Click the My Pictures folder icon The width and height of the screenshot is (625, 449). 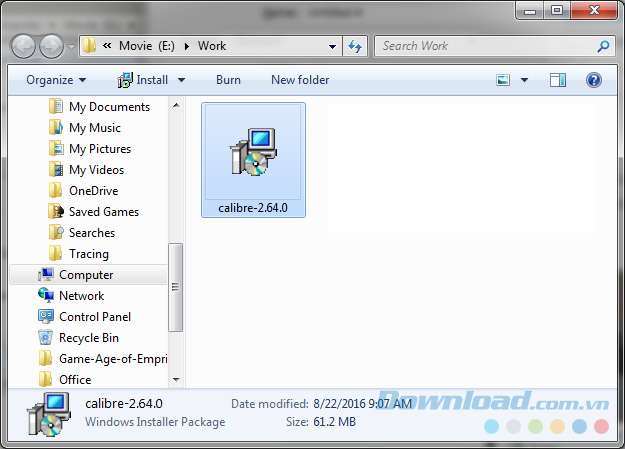click(x=56, y=148)
